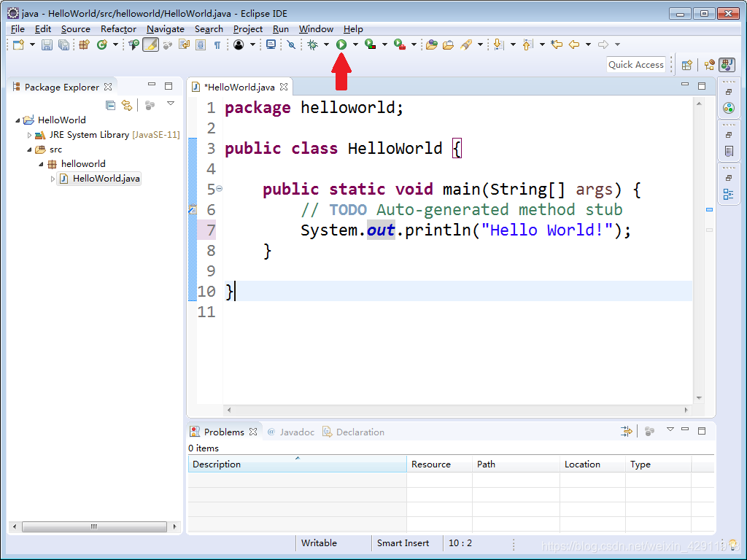The height and width of the screenshot is (560, 747).
Task: Sort by the Resource column header
Action: coord(439,464)
